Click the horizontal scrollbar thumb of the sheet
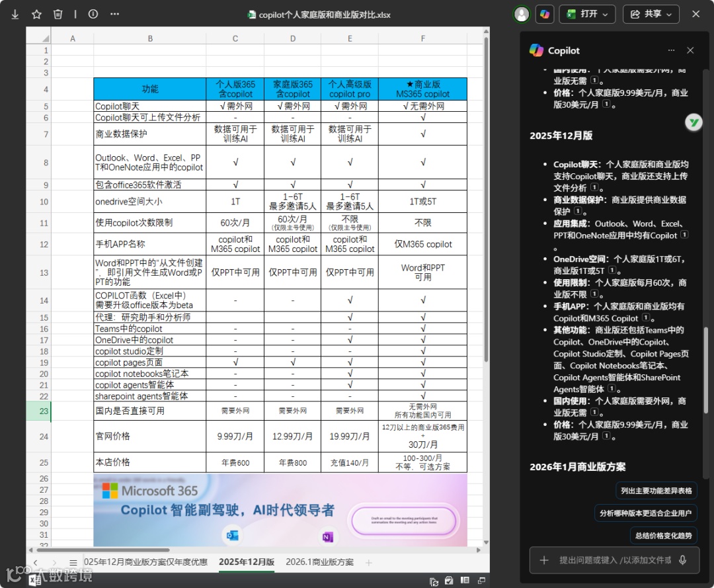 tap(103, 550)
